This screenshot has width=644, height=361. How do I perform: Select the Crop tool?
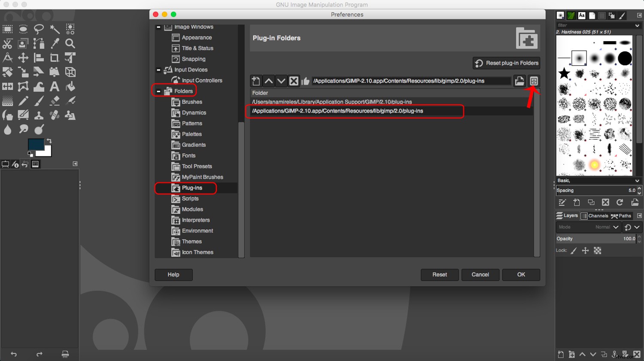[55, 58]
